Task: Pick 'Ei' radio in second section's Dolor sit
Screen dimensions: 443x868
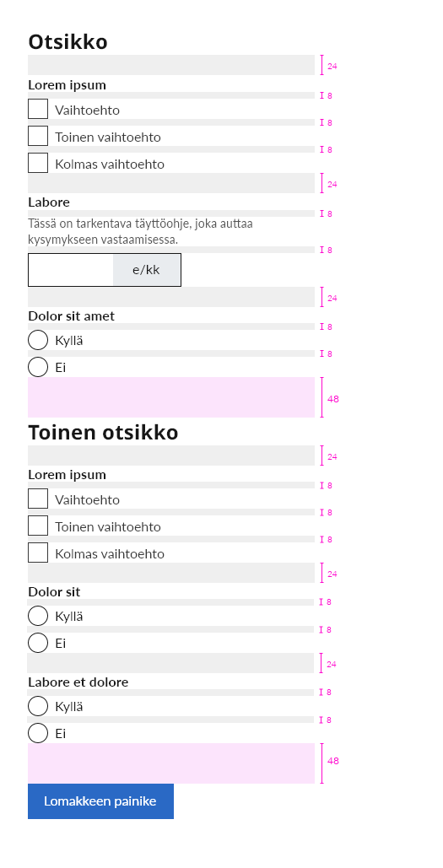Action: pyautogui.click(x=38, y=643)
